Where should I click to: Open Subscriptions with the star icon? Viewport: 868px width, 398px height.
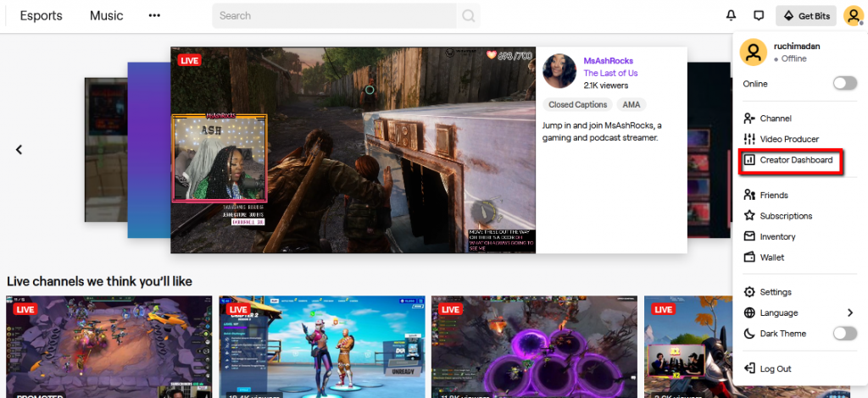tap(785, 216)
